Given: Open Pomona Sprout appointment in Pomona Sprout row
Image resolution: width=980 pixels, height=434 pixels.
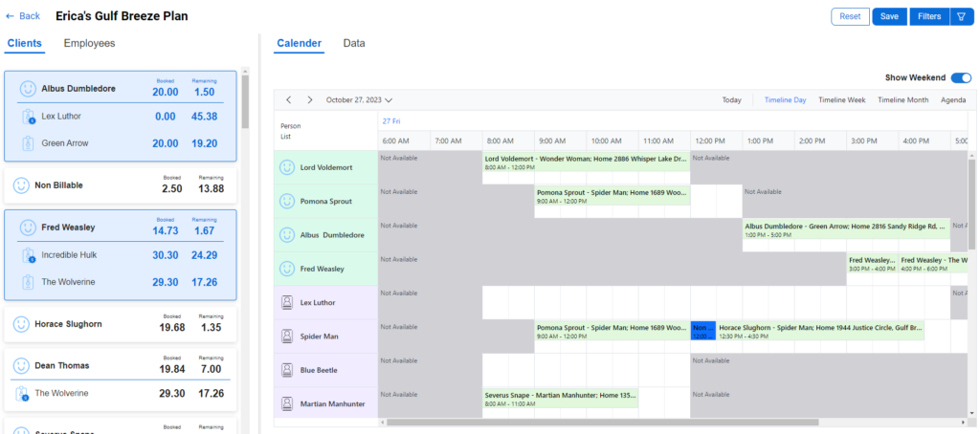Looking at the screenshot, I should [x=612, y=195].
